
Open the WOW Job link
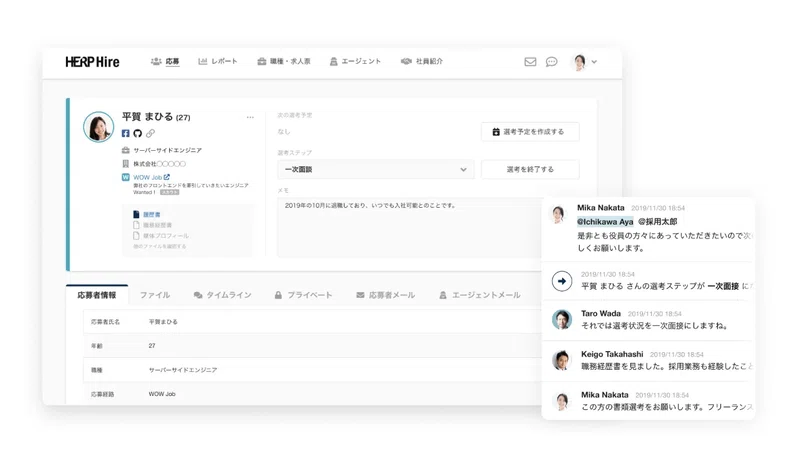pos(147,177)
